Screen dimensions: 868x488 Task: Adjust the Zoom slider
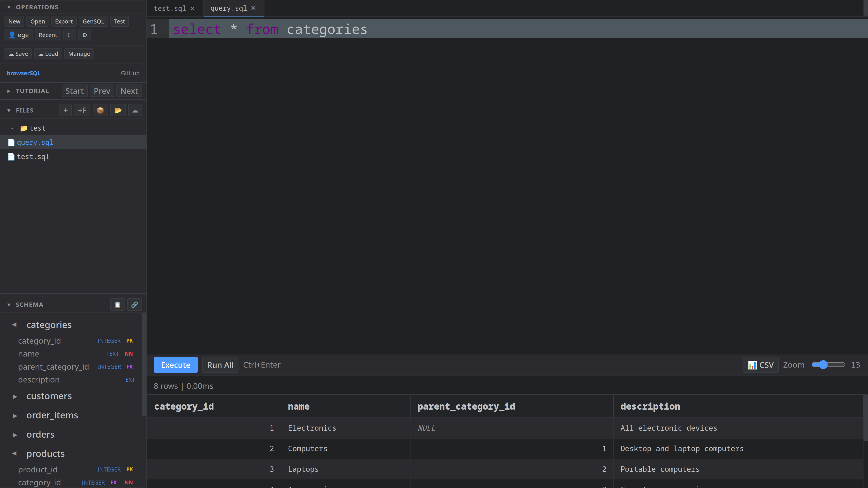coord(828,365)
